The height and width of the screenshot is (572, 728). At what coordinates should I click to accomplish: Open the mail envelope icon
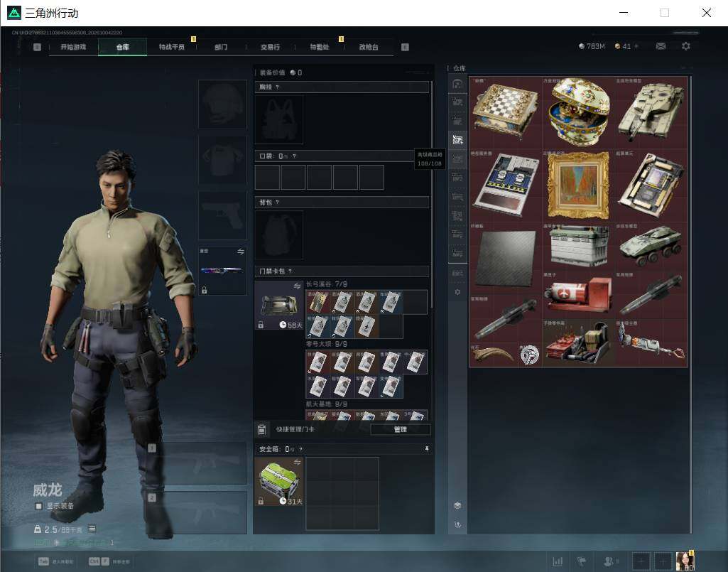[x=661, y=46]
